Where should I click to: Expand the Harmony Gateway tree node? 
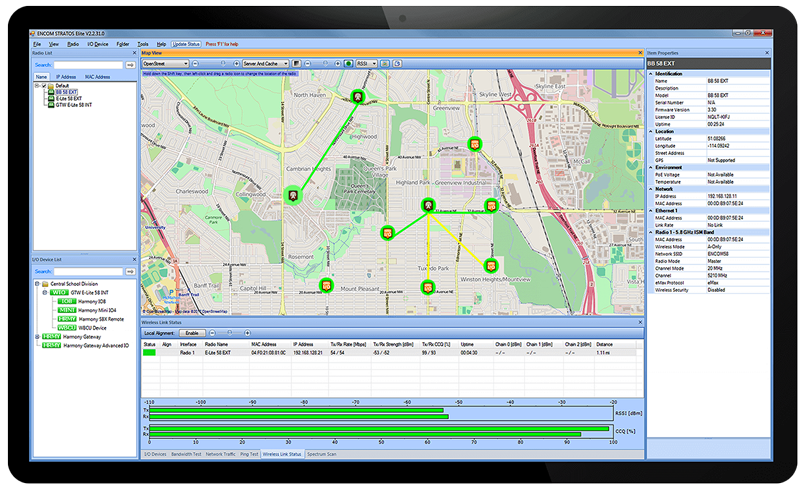[37, 337]
